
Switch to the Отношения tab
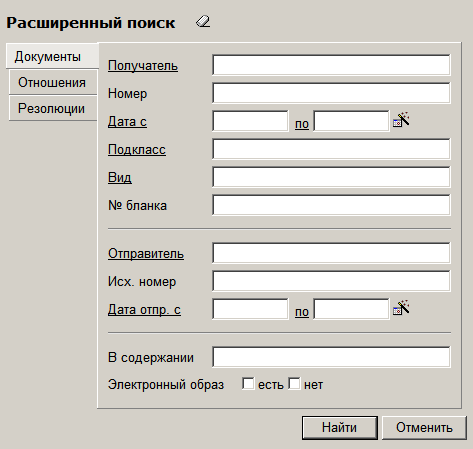(52, 82)
